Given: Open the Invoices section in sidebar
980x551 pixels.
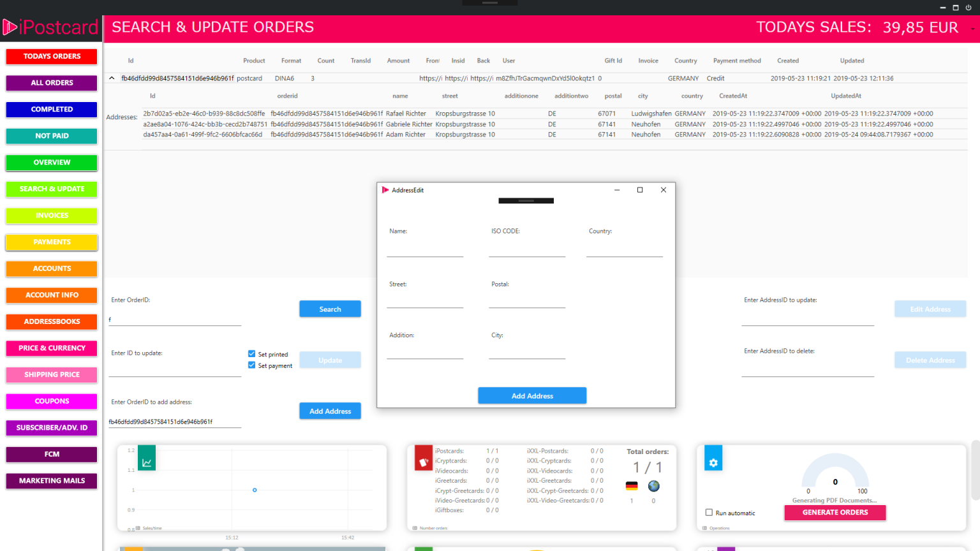Looking at the screenshot, I should 52,216.
